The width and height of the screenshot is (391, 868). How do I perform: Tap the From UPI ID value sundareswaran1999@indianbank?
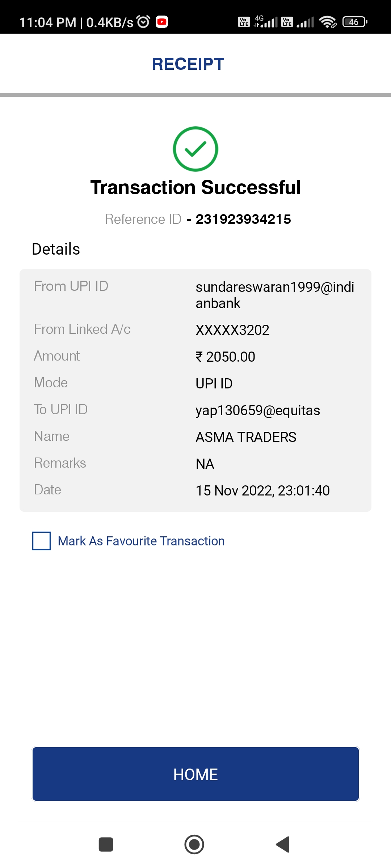(274, 295)
